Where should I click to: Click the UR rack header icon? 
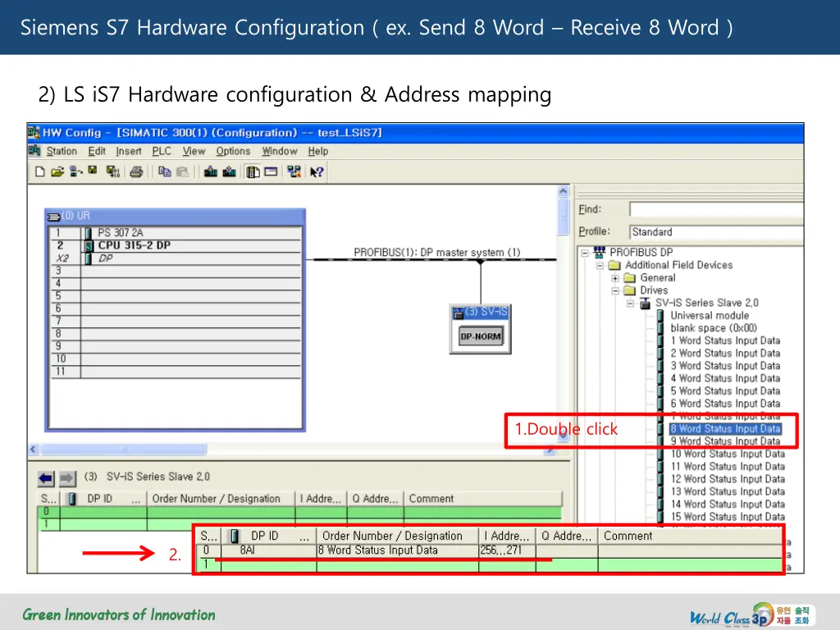coord(53,217)
